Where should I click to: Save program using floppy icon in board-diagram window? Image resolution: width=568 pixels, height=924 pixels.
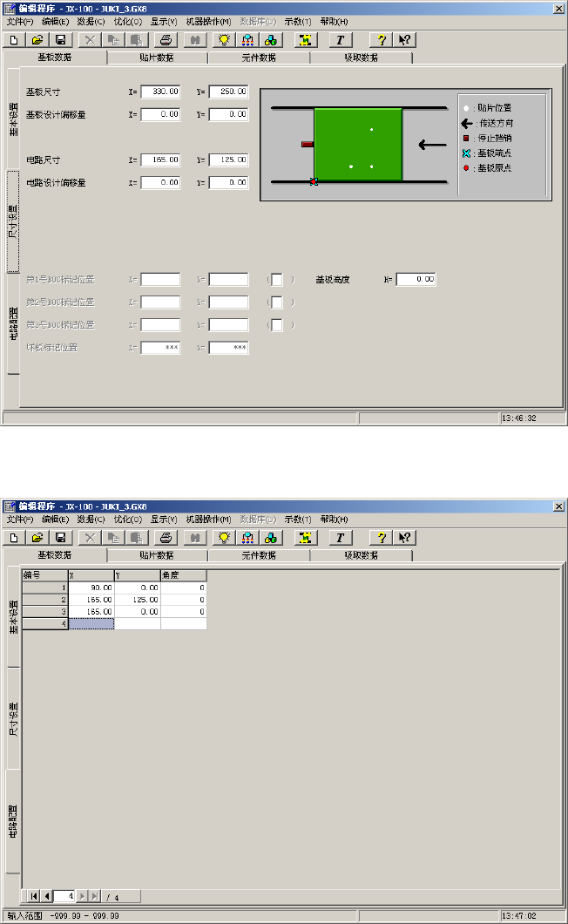pyautogui.click(x=61, y=40)
